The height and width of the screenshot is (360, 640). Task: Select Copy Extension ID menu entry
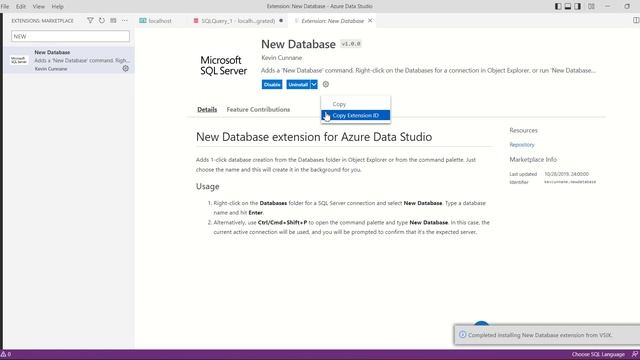tap(356, 116)
